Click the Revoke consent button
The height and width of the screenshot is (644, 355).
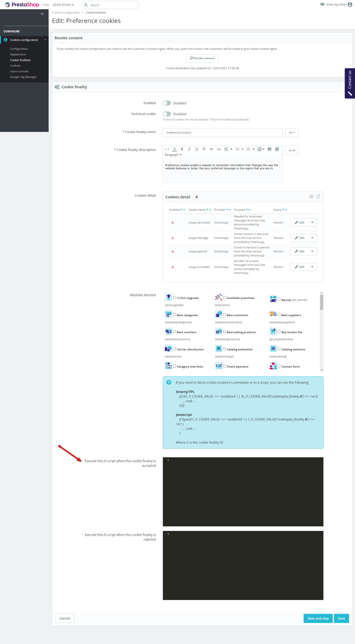tap(202, 58)
